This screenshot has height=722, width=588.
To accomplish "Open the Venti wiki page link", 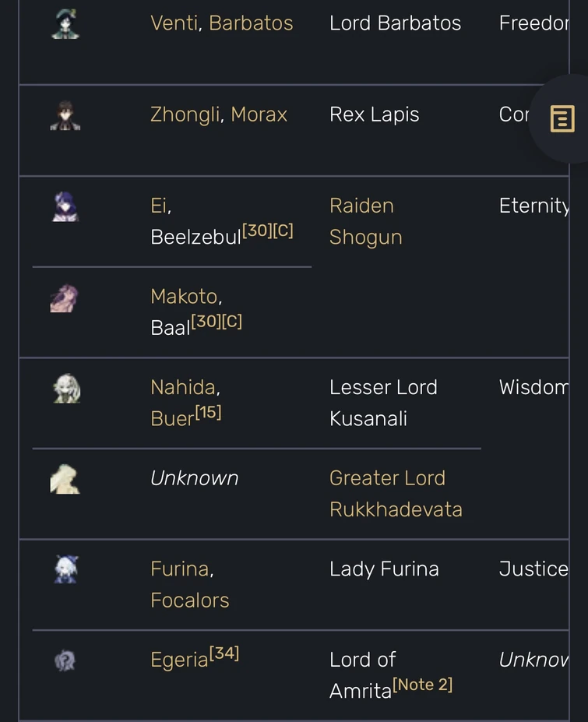I will click(173, 23).
